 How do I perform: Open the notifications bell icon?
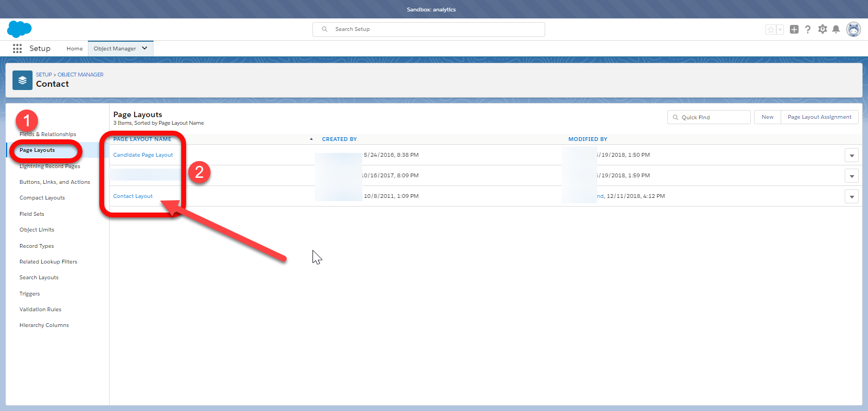pos(836,29)
